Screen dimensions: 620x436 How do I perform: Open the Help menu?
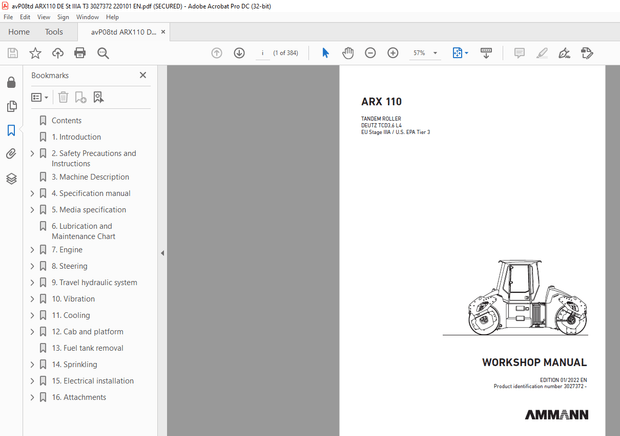(x=112, y=17)
